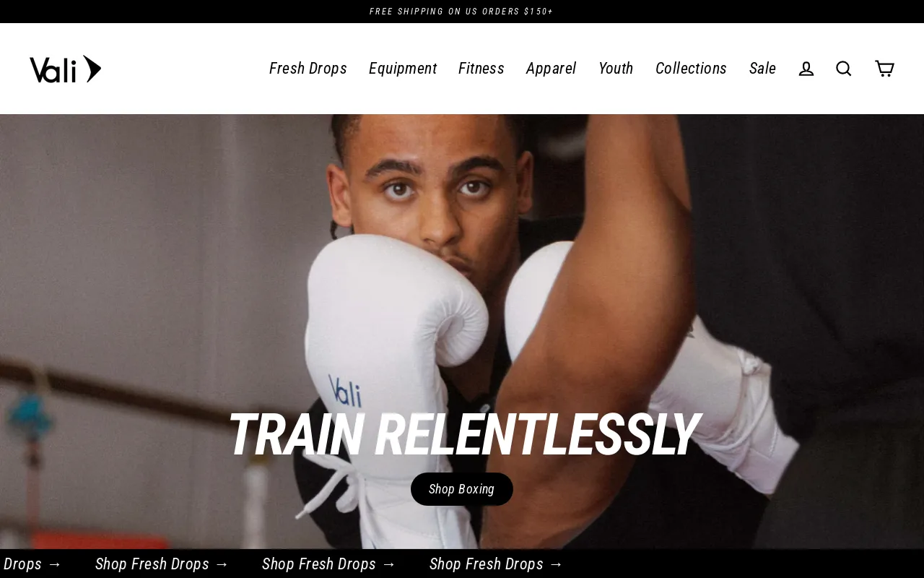Click the boxer hero banner image
This screenshot has width=924, height=578.
tap(462, 332)
